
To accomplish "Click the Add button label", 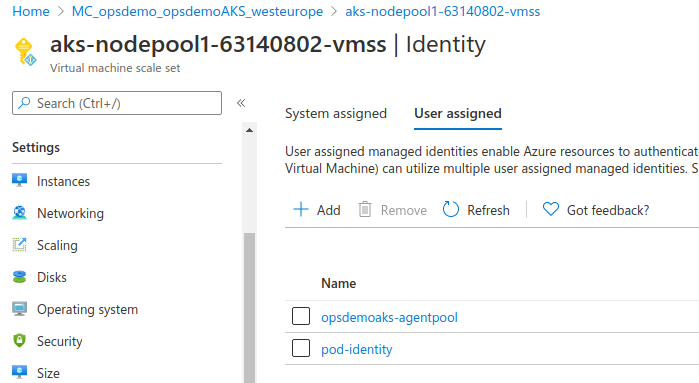I will (x=329, y=210).
